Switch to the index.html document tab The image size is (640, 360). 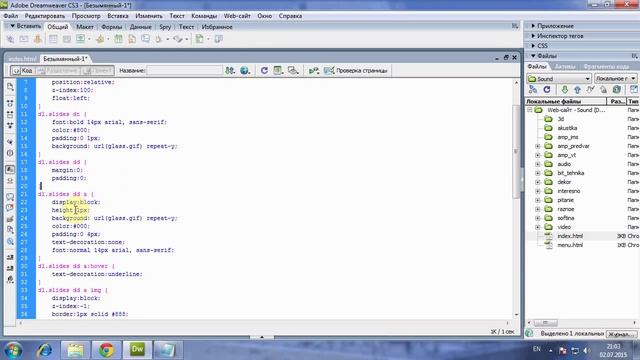pyautogui.click(x=22, y=59)
